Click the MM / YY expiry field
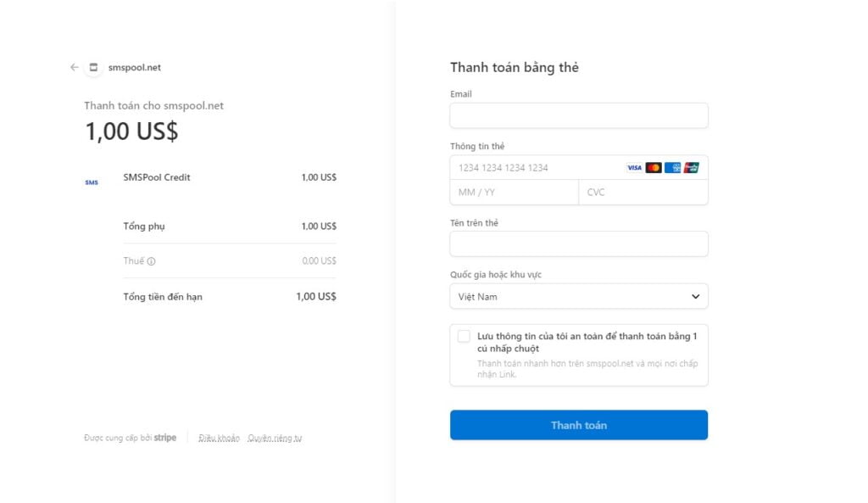 514,193
